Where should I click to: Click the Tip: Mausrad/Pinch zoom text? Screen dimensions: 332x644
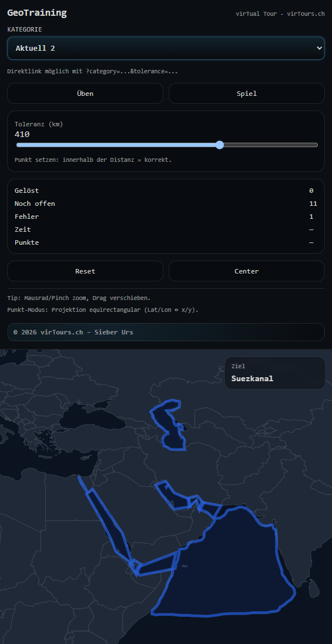pyautogui.click(x=79, y=298)
